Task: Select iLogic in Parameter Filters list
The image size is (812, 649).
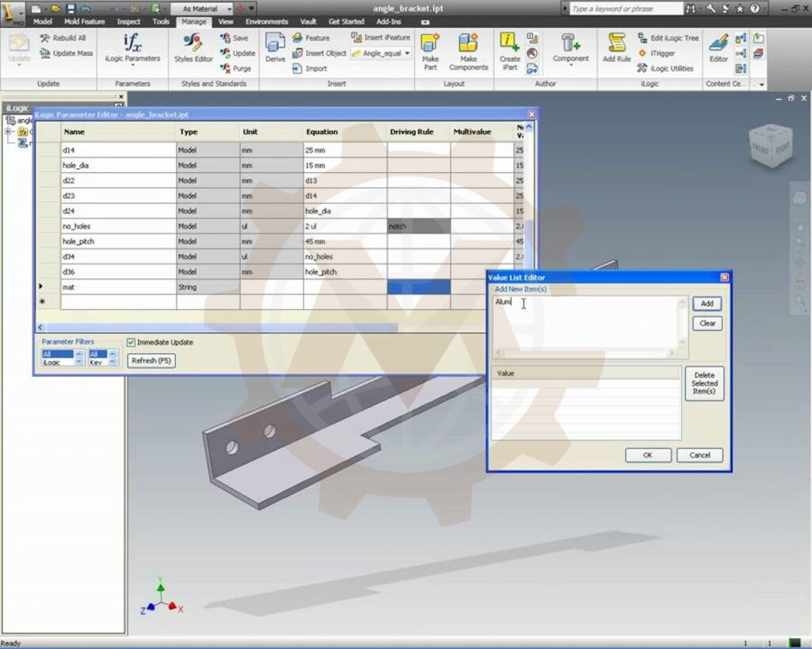Action: (58, 363)
